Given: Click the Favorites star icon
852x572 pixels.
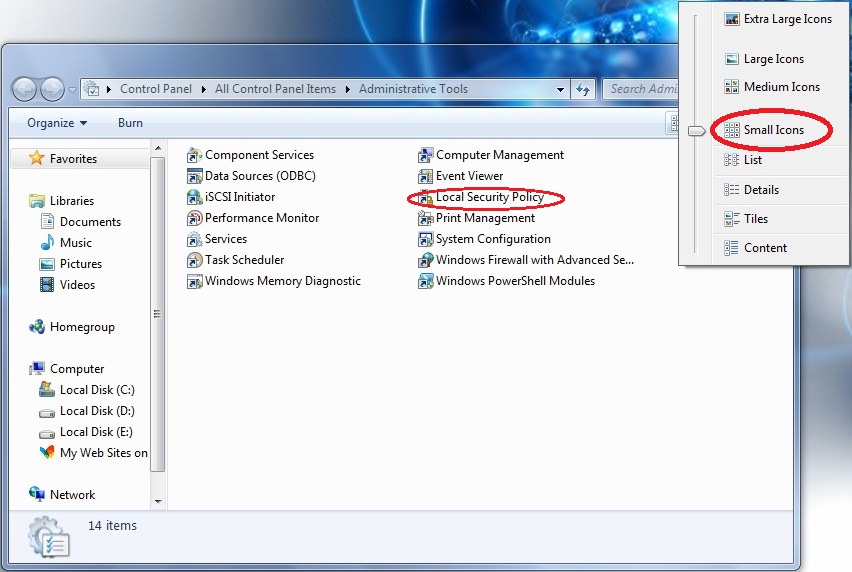Looking at the screenshot, I should tap(36, 158).
